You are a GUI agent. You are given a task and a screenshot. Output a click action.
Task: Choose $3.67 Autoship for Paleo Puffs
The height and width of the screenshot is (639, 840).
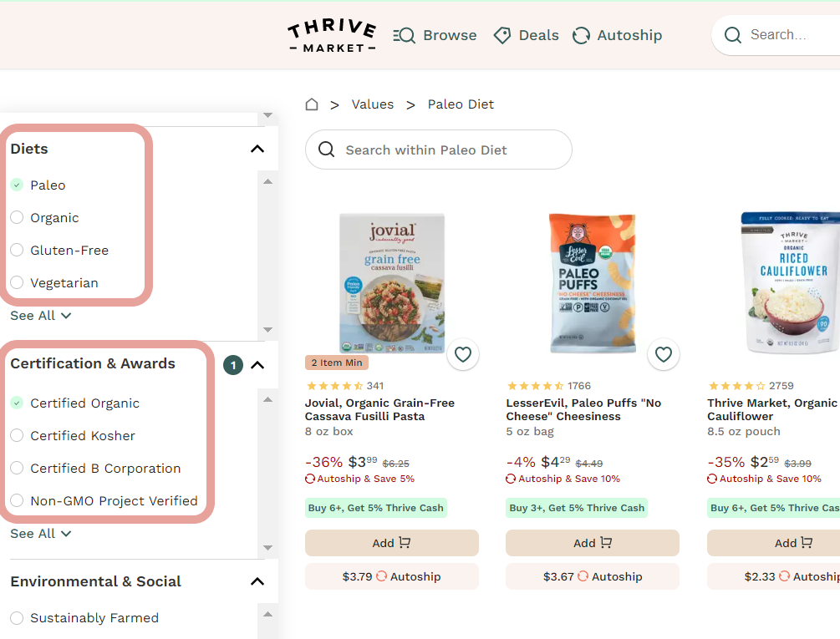tap(592, 576)
